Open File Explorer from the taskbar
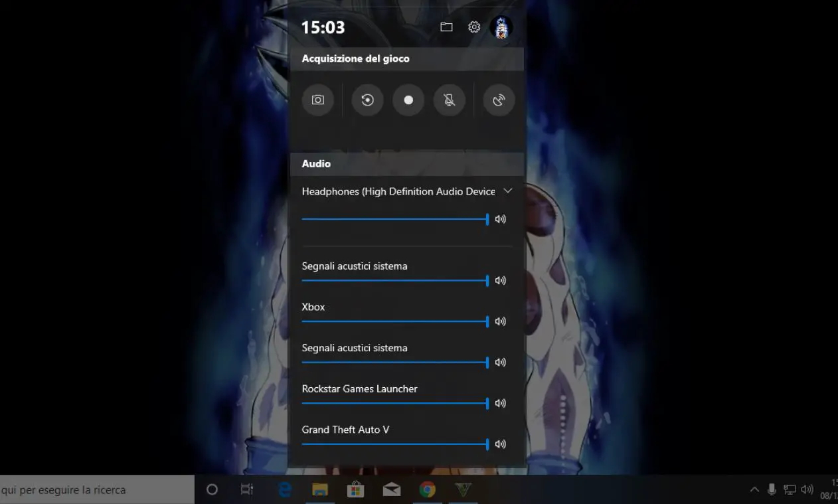 (320, 490)
